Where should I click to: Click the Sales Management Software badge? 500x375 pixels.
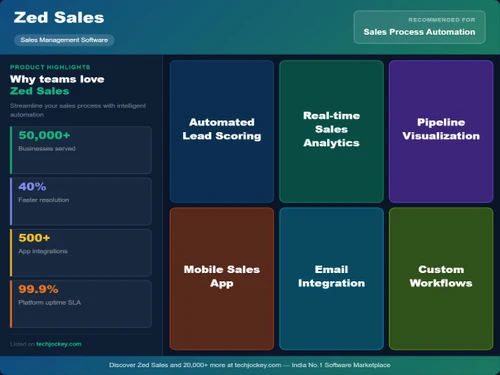[x=64, y=40]
